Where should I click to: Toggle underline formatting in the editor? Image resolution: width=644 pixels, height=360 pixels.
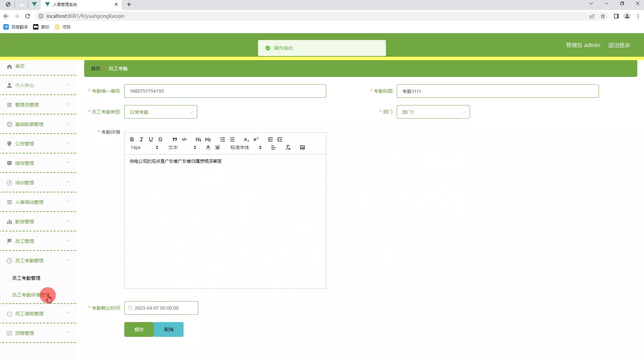pyautogui.click(x=151, y=139)
